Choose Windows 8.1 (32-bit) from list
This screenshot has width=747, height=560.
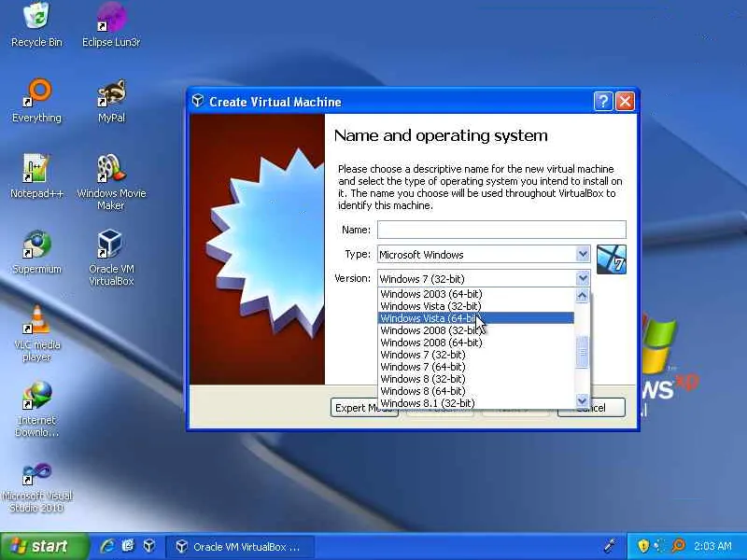tap(476, 403)
